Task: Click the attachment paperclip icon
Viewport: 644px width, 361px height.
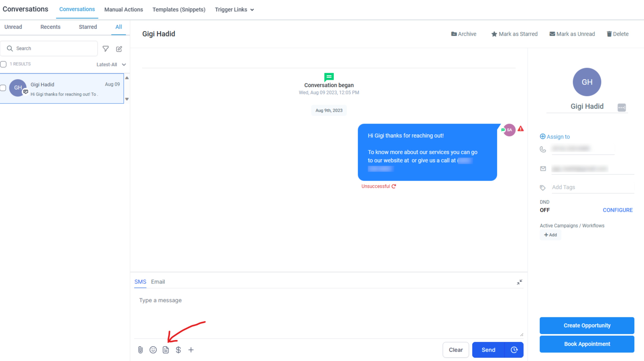Action: coord(140,350)
